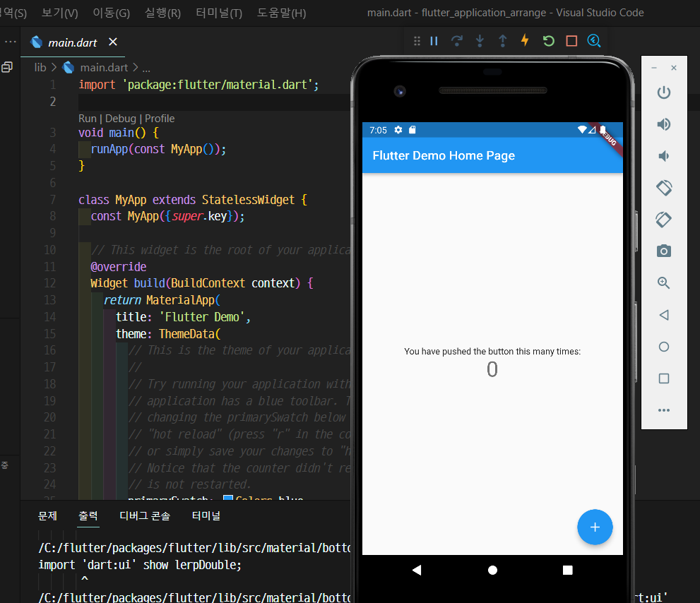Select the main.dart editor tab

click(x=72, y=42)
